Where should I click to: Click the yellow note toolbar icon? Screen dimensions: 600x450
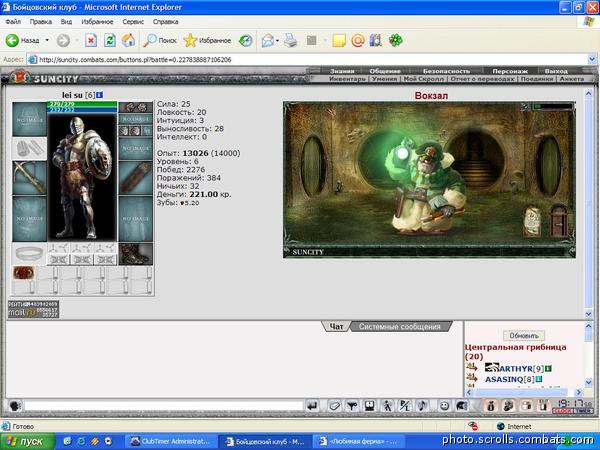(339, 40)
